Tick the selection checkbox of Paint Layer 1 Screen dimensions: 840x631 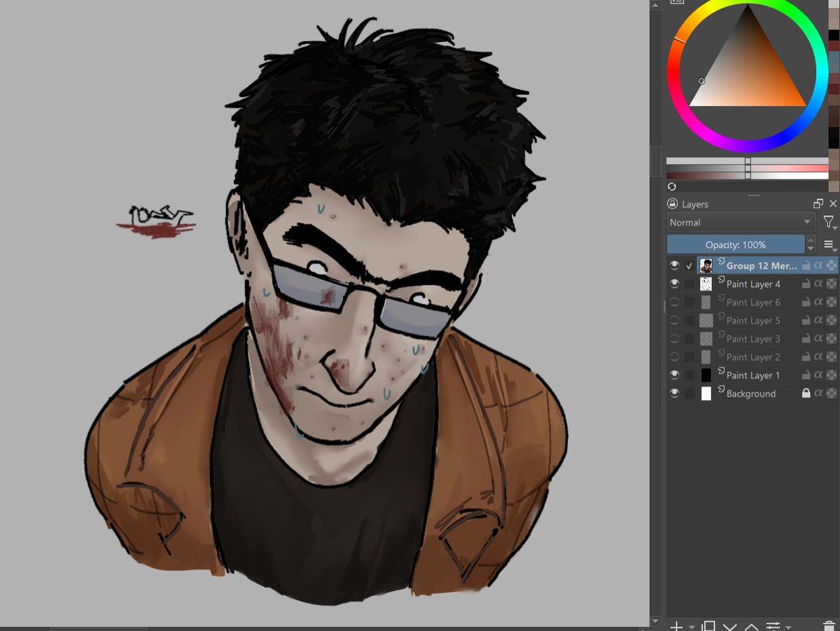tap(689, 375)
